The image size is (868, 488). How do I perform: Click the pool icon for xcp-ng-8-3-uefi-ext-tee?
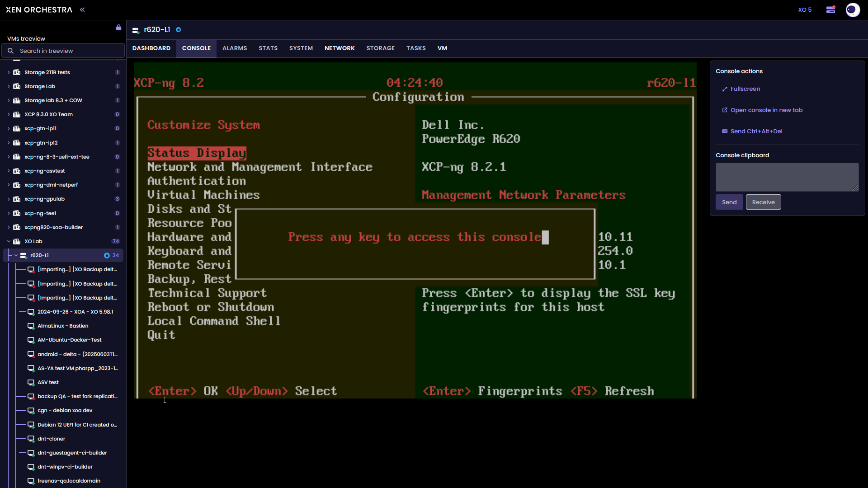(17, 157)
